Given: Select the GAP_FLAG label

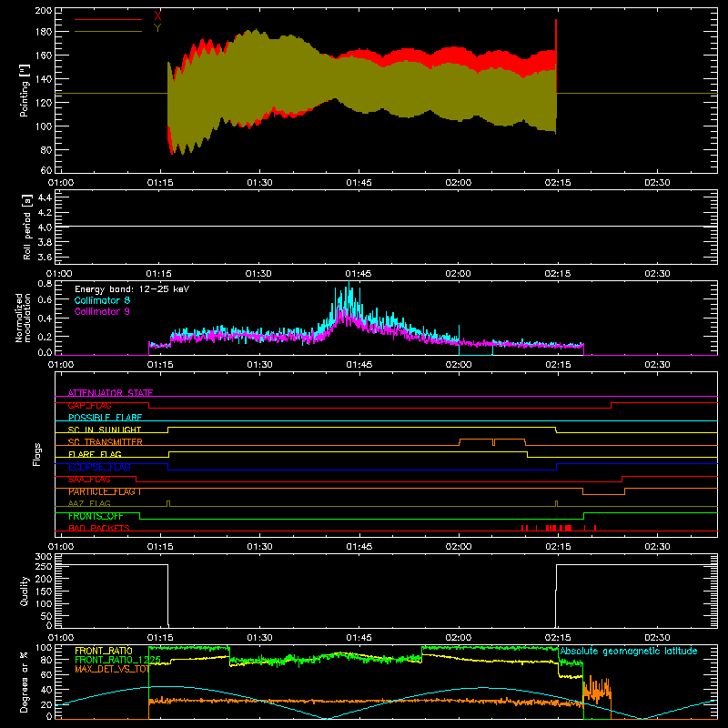Looking at the screenshot, I should point(89,405).
